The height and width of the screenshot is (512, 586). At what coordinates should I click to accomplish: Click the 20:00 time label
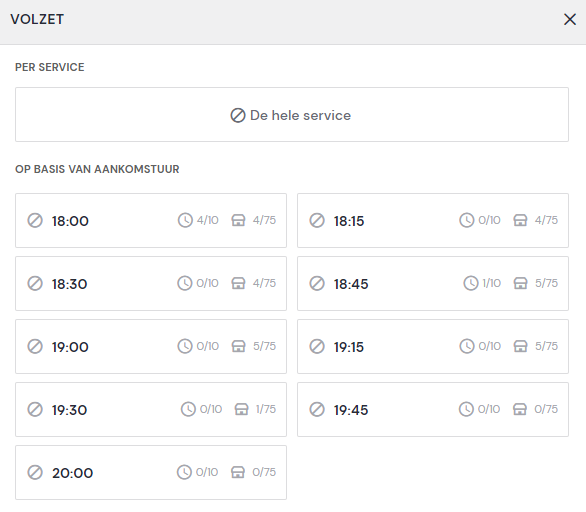(x=73, y=473)
